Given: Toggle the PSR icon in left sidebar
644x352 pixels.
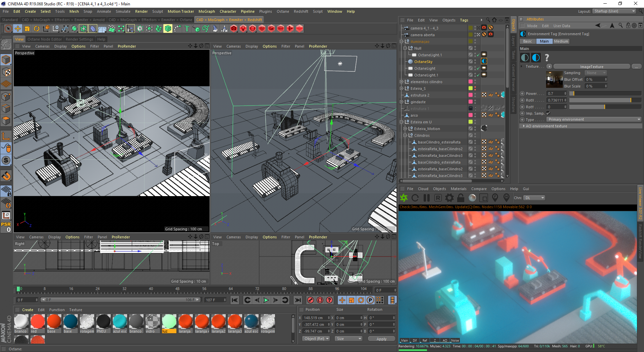Looking at the screenshot, I should click(6, 227).
